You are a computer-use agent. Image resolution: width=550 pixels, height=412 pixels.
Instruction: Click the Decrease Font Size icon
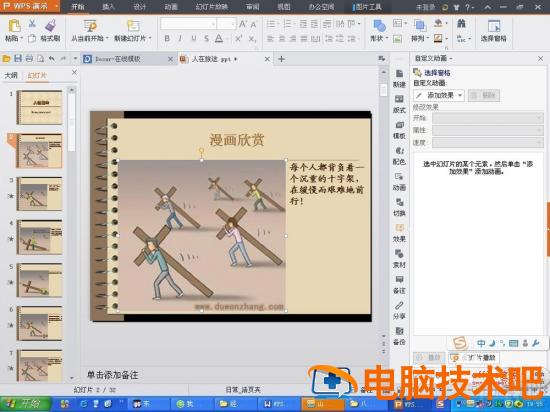[253, 24]
